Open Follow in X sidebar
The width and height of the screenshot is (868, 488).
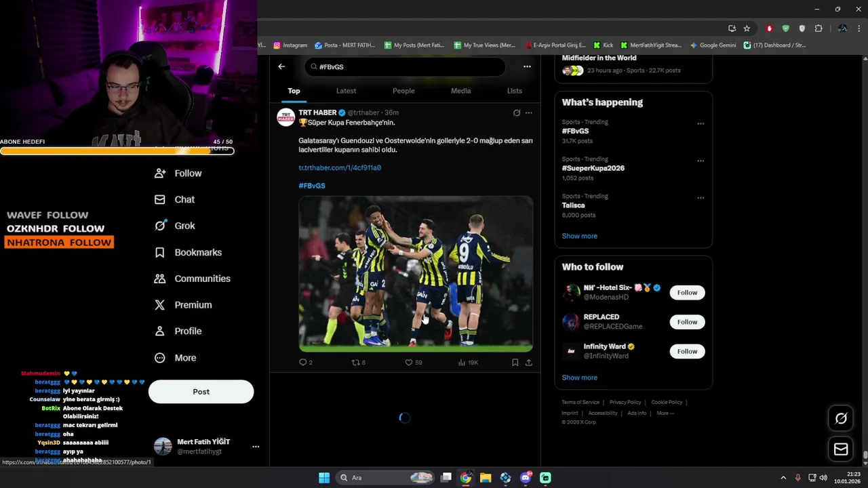click(178, 174)
